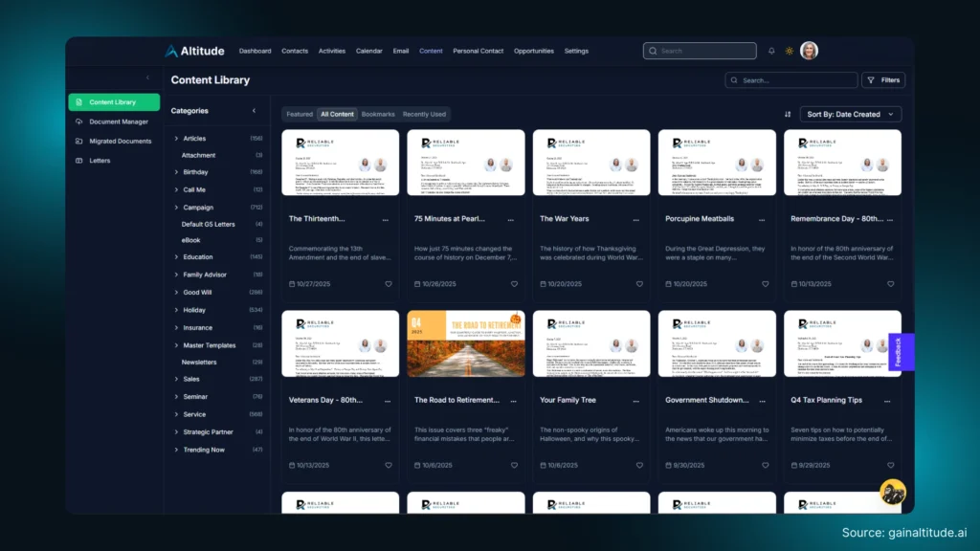Click the Filters button
980x551 pixels.
[882, 79]
